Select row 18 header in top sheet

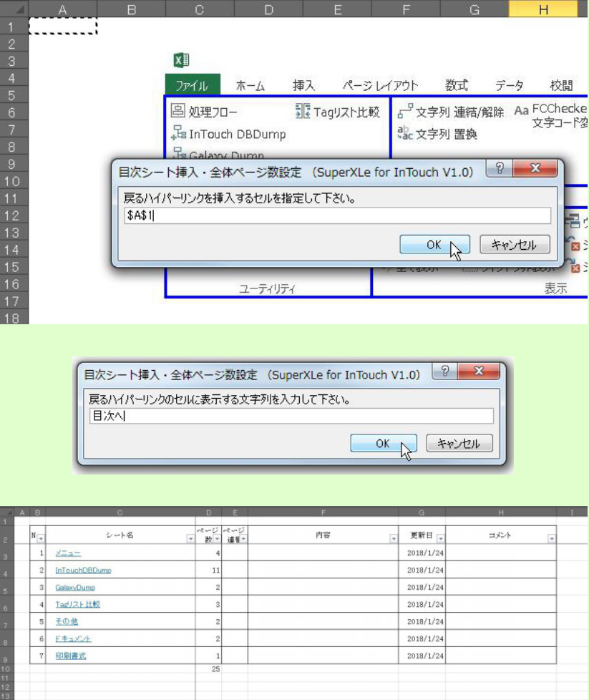click(x=12, y=318)
